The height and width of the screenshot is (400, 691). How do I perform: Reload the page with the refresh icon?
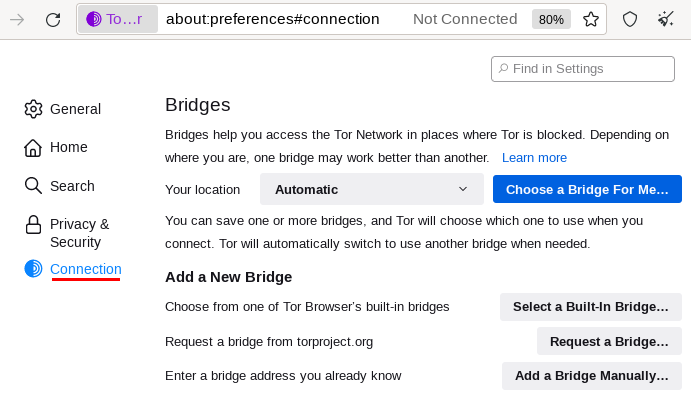click(x=53, y=19)
